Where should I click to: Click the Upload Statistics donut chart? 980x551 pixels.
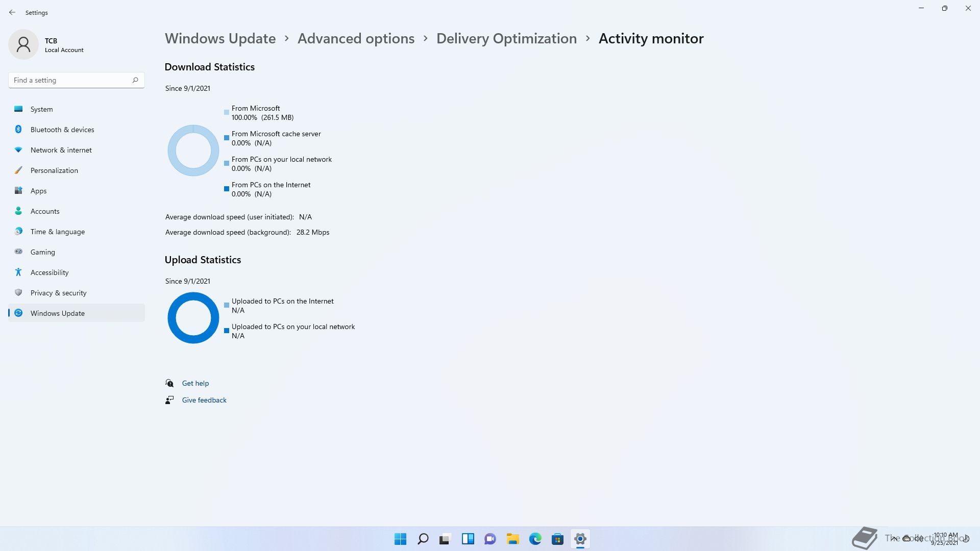pos(193,318)
